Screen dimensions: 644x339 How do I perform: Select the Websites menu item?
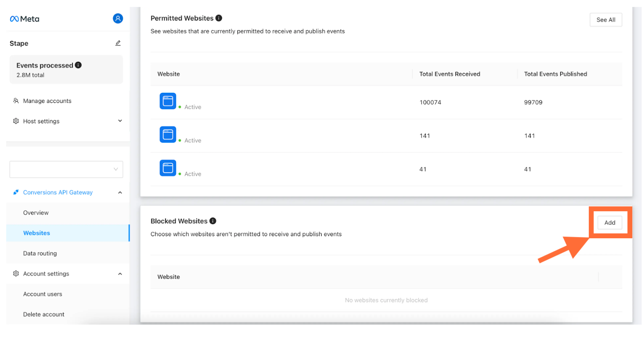(x=68, y=233)
